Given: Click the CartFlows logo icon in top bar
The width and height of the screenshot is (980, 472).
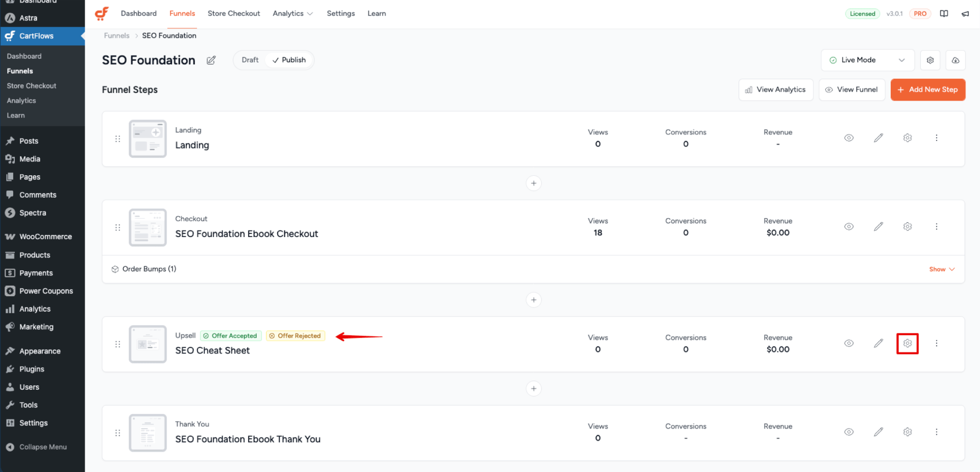Looking at the screenshot, I should [x=102, y=14].
